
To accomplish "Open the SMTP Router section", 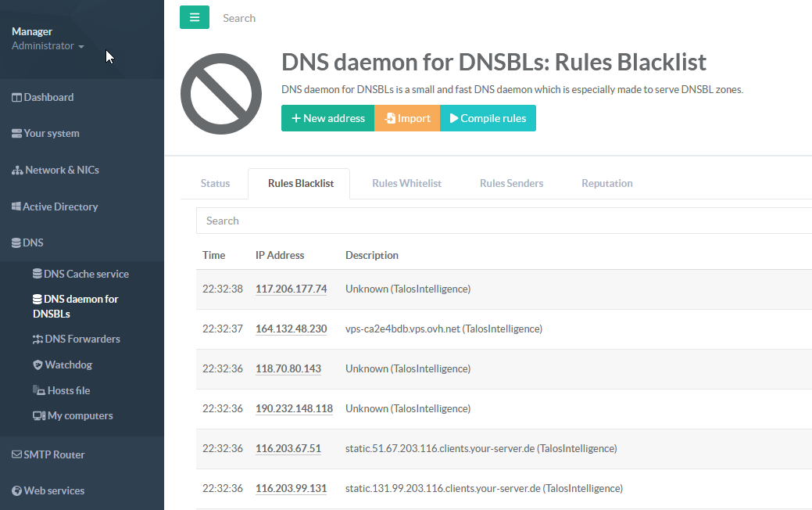I will pyautogui.click(x=53, y=454).
